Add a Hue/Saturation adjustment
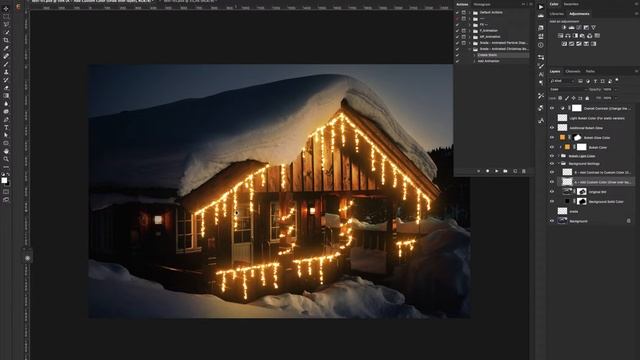640x360 pixels. [x=560, y=36]
